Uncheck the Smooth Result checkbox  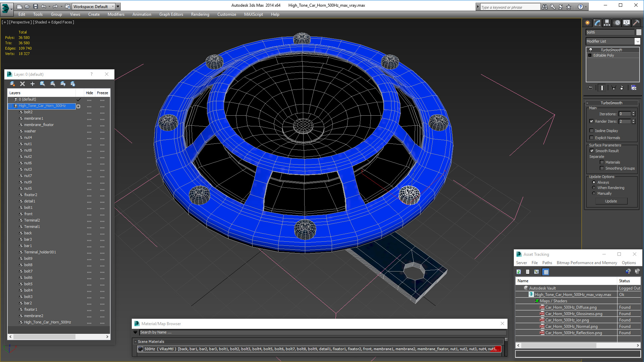point(592,151)
